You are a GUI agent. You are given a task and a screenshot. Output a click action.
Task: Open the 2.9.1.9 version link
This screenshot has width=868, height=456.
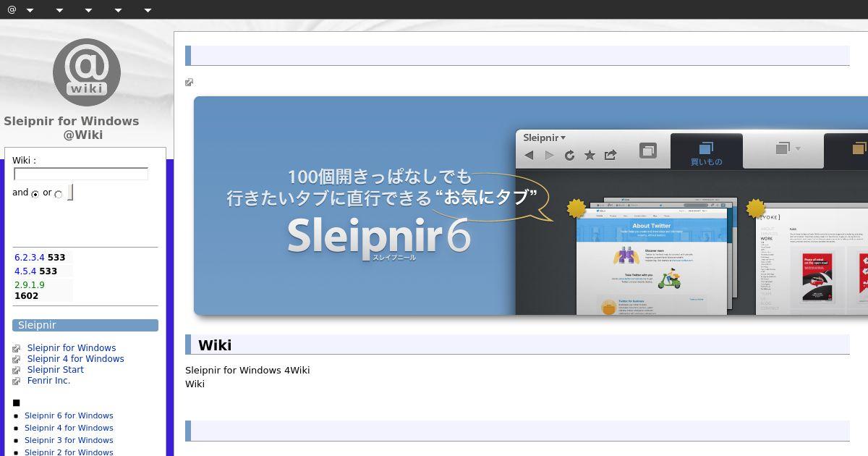[30, 284]
